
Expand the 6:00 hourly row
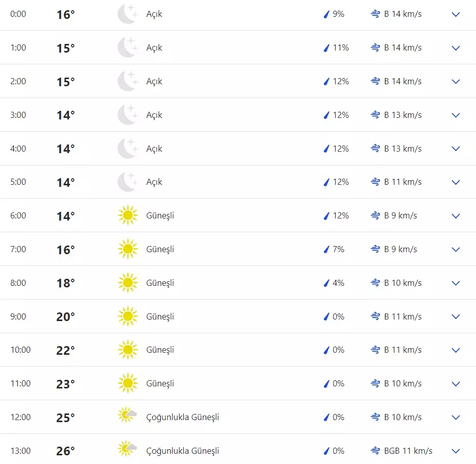(x=456, y=215)
